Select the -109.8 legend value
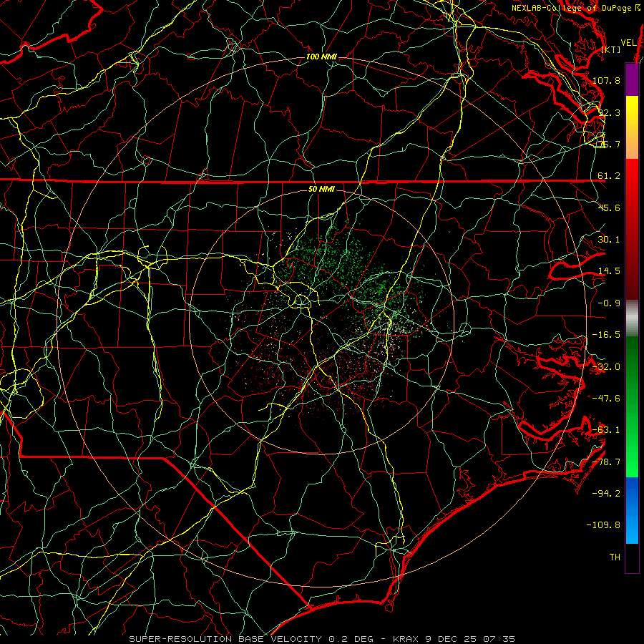The width and height of the screenshot is (644, 644). 603,525
